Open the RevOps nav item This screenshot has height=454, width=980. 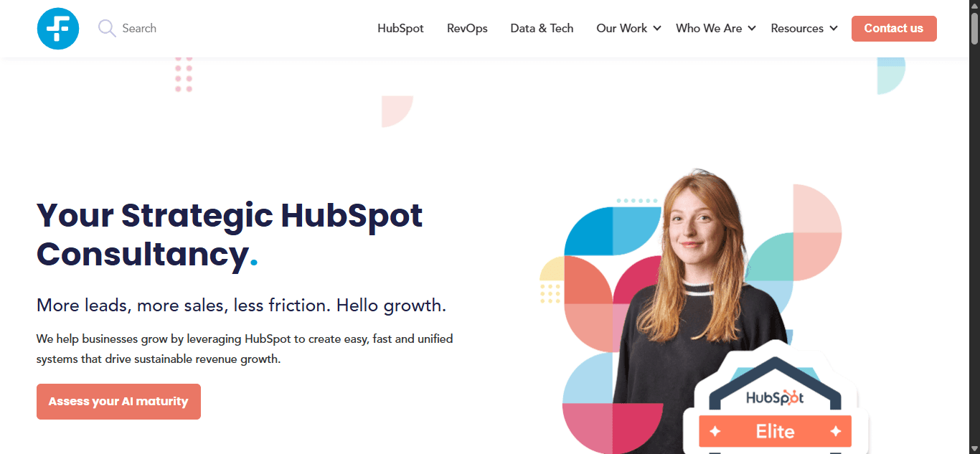467,29
